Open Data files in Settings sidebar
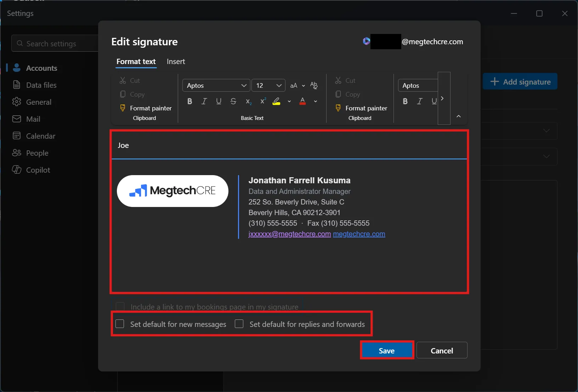The height and width of the screenshot is (392, 578). coord(34,85)
